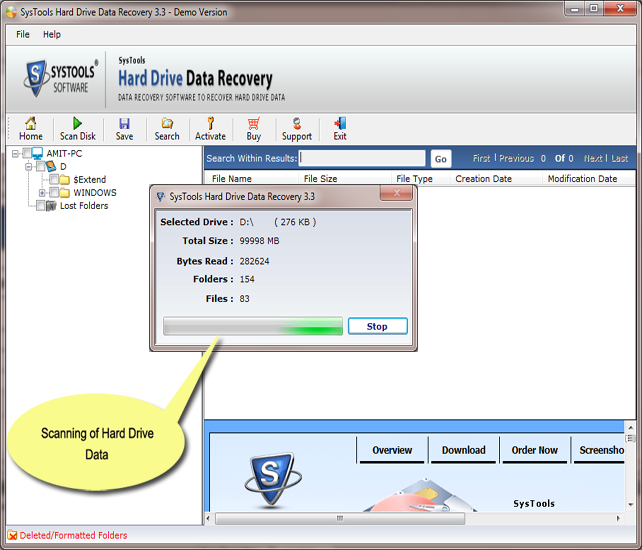Close the scan progress dialog
This screenshot has width=642, height=550.
pos(396,193)
